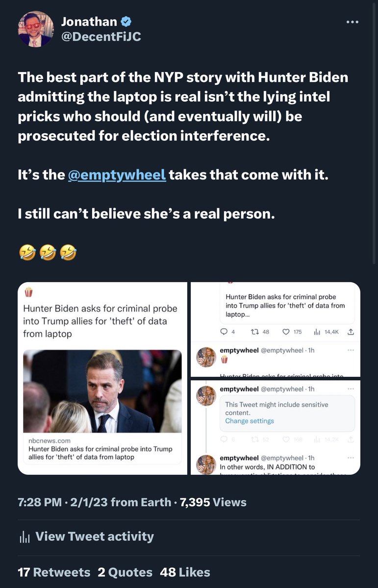This screenshot has height=588, width=378.
Task: Click share icon in top-right screenshot
Action: tap(350, 332)
